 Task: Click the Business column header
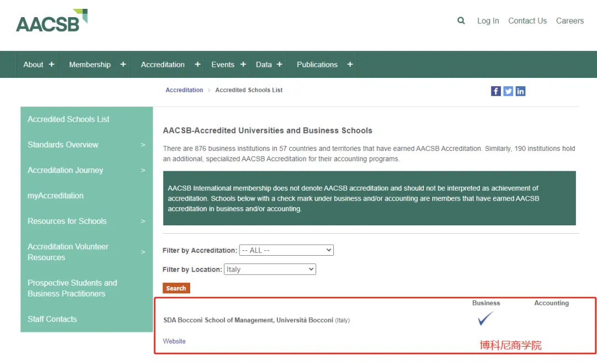pyautogui.click(x=486, y=303)
